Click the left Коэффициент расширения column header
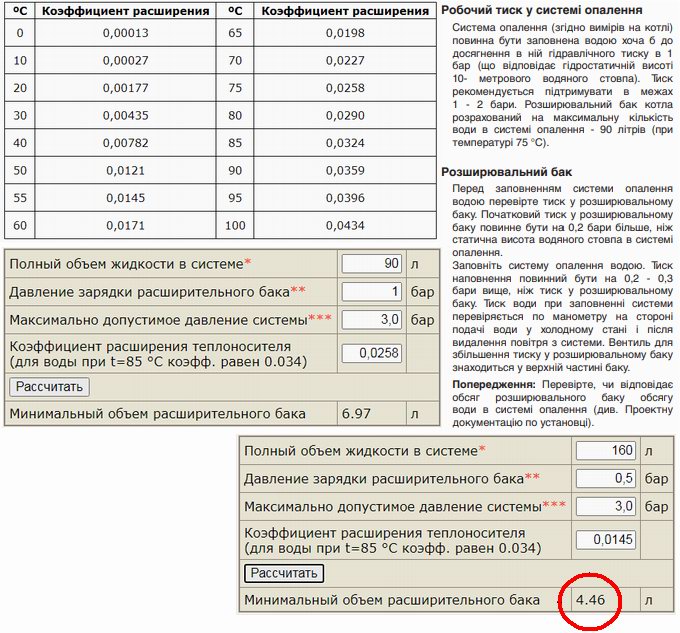680x633 pixels. coord(125,11)
